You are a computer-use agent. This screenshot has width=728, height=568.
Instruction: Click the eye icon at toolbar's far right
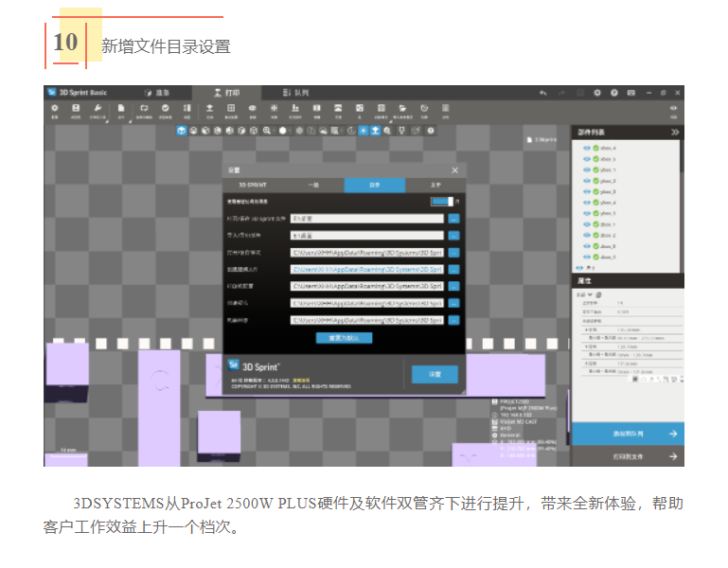tap(673, 108)
